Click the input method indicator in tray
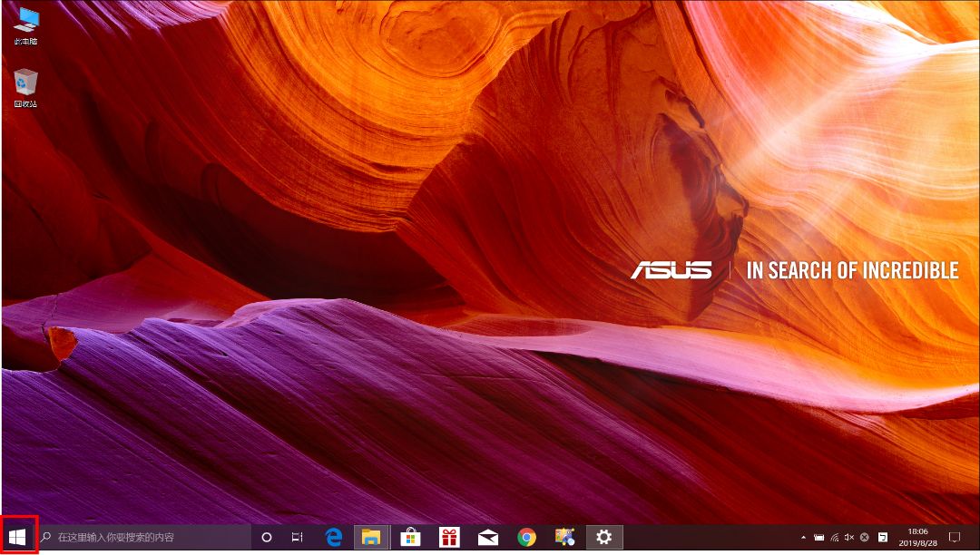 [x=884, y=538]
